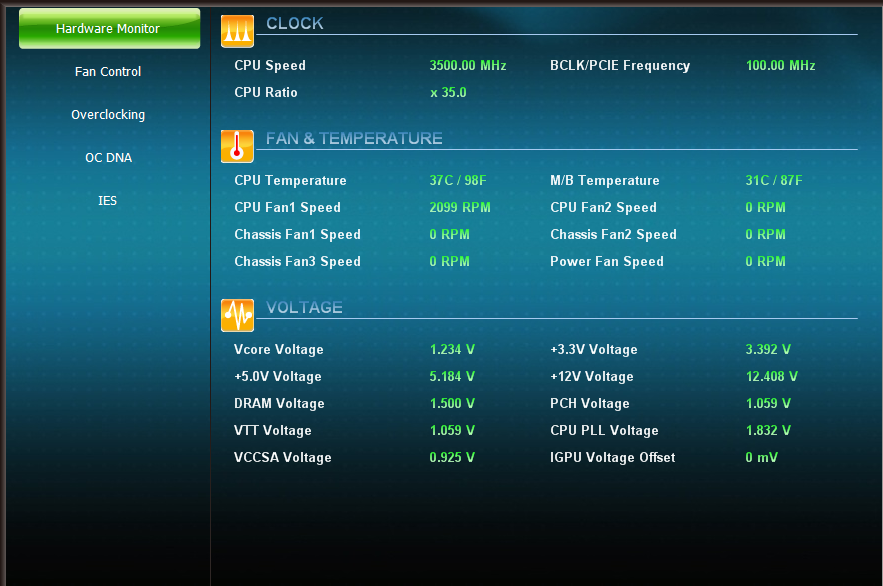Select the VTT Voltage label
The height and width of the screenshot is (586, 883).
(273, 431)
